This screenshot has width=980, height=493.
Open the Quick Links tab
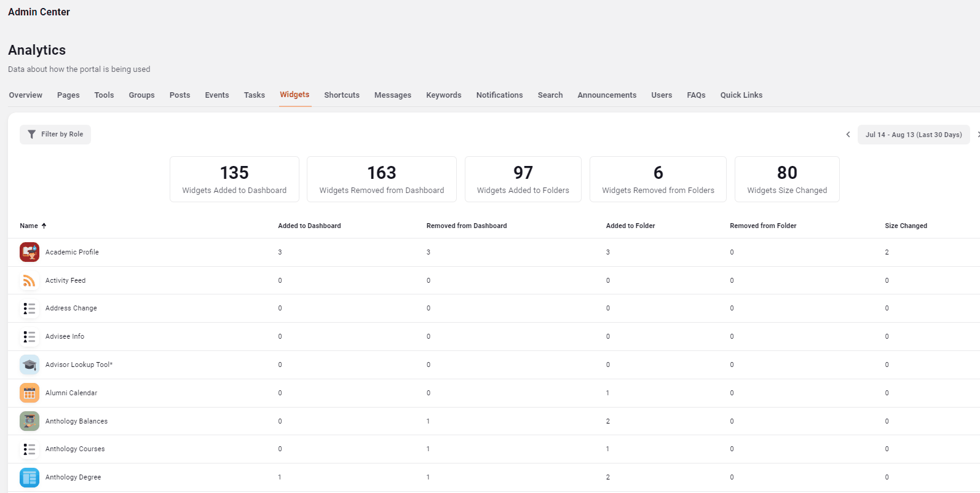(741, 95)
